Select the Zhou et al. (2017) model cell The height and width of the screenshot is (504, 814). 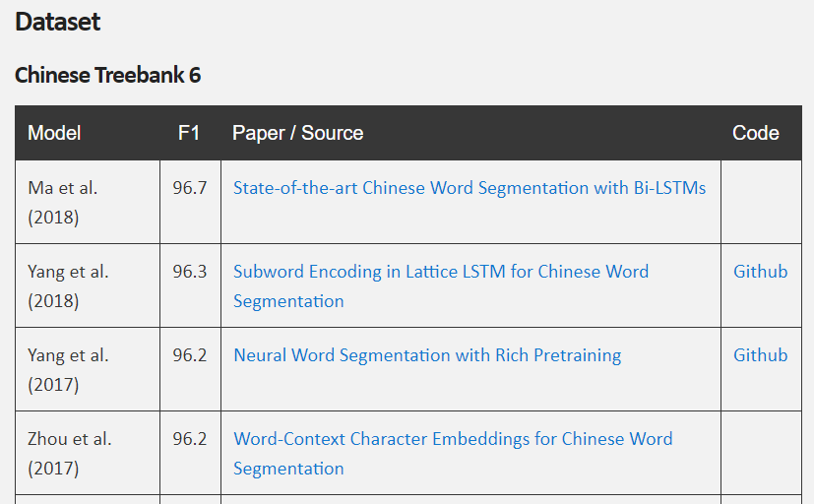coord(70,453)
